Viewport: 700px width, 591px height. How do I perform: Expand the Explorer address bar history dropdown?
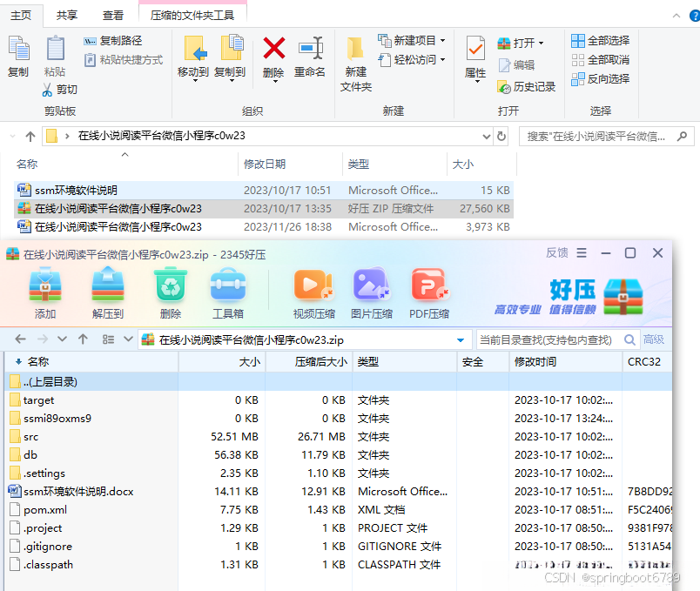pos(486,137)
